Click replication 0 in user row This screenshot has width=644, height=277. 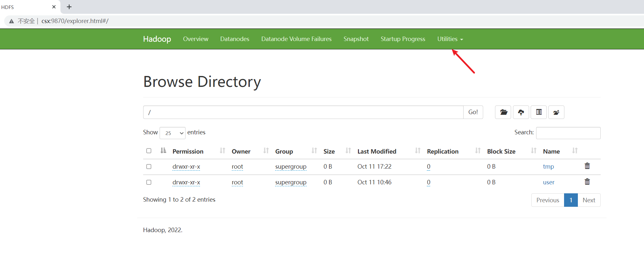(429, 182)
